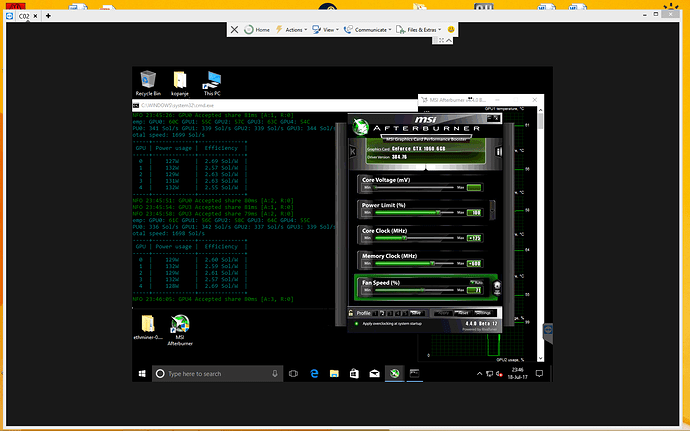Image resolution: width=690 pixels, height=431 pixels.
Task: Open the Windows Start menu
Action: [x=143, y=373]
